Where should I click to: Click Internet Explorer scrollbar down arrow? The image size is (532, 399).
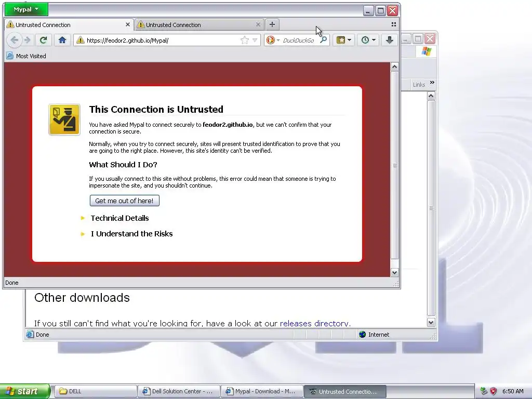coord(431,322)
